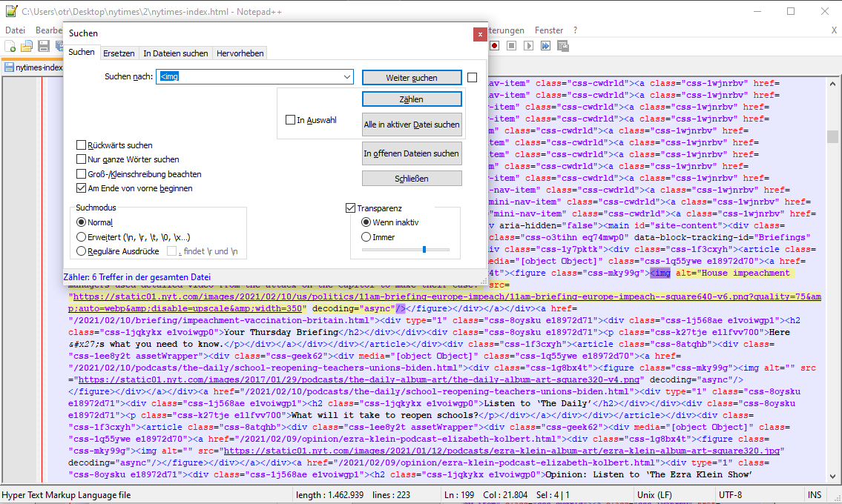Open the Fenster menu
The height and width of the screenshot is (504, 842).
pyautogui.click(x=549, y=30)
